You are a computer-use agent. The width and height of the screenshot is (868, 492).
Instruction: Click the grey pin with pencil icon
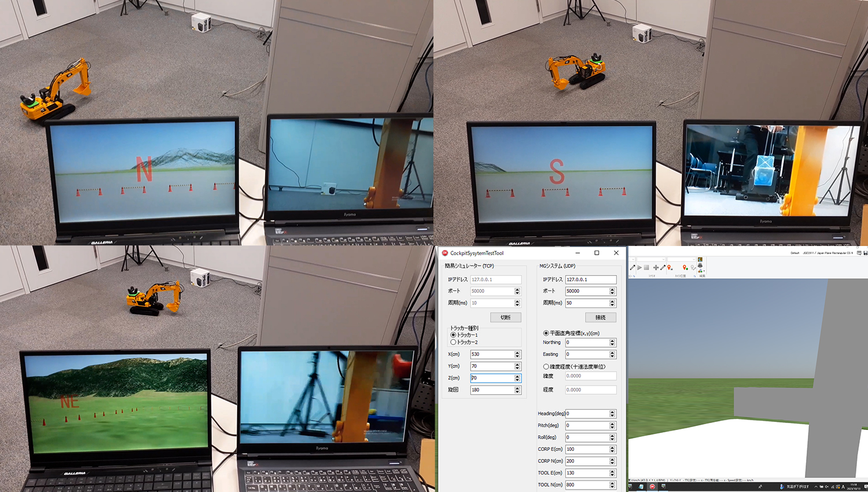click(693, 267)
